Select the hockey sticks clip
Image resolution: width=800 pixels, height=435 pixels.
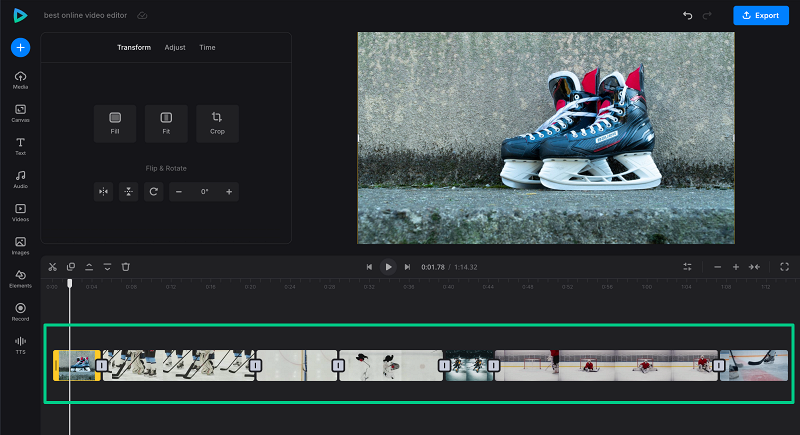(178, 365)
